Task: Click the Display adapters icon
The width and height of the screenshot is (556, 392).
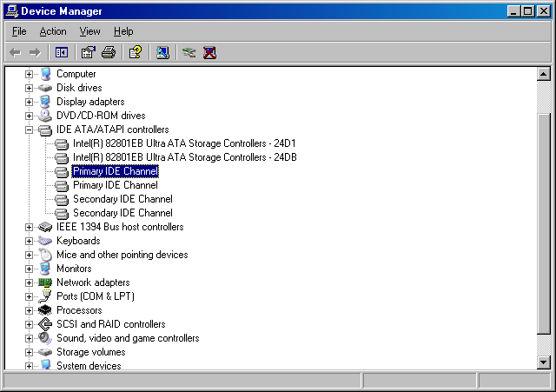Action: click(x=44, y=102)
